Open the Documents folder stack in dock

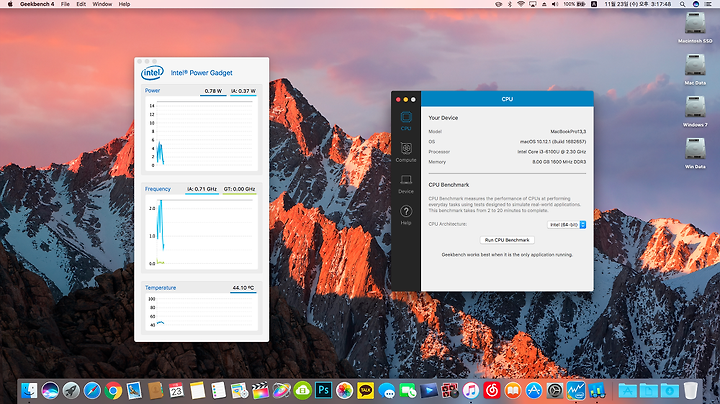648,391
